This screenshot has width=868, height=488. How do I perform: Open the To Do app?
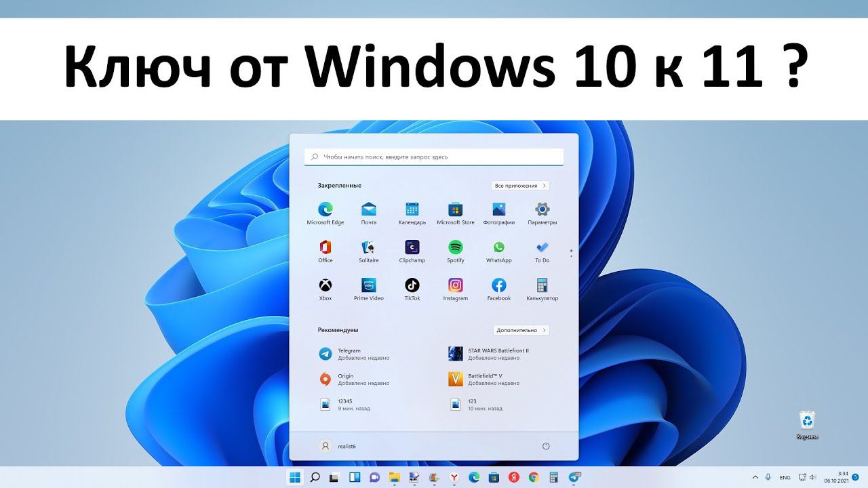[x=542, y=251]
